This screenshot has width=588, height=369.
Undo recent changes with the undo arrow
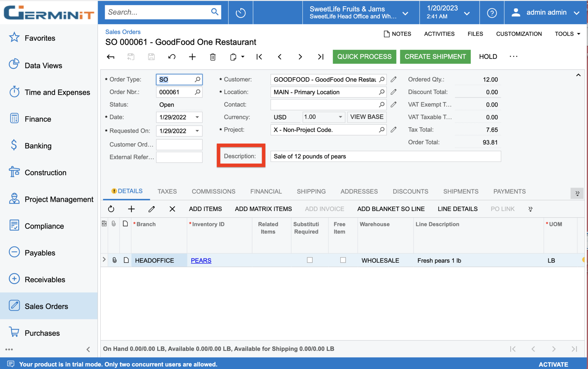point(172,57)
